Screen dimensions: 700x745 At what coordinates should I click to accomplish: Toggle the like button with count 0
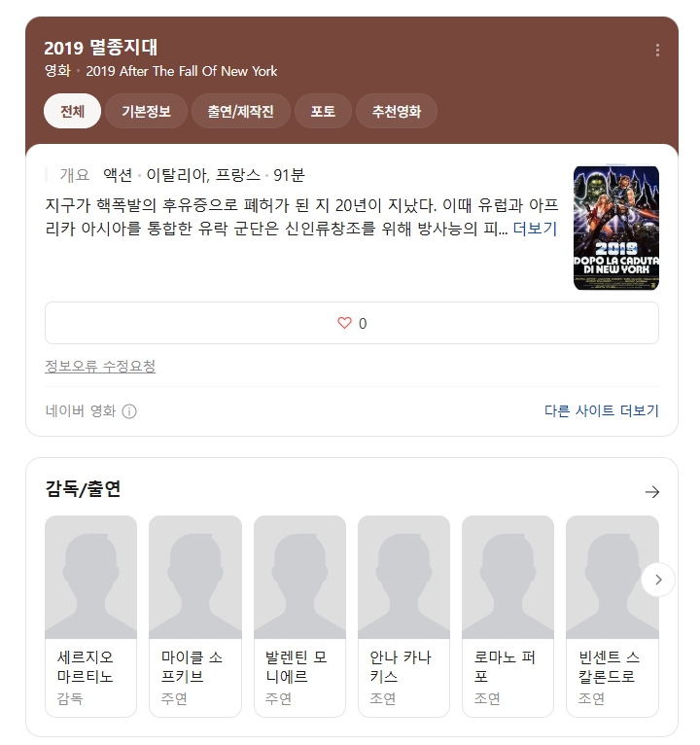[352, 323]
